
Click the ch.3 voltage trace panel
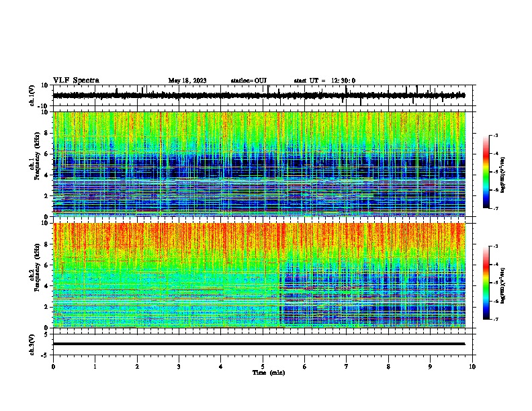(264, 345)
